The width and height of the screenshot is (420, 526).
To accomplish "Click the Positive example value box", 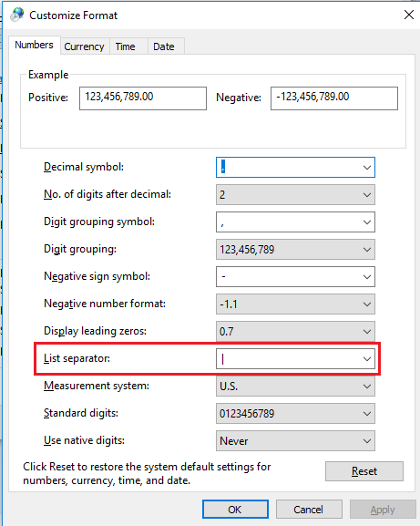I will coord(143,98).
